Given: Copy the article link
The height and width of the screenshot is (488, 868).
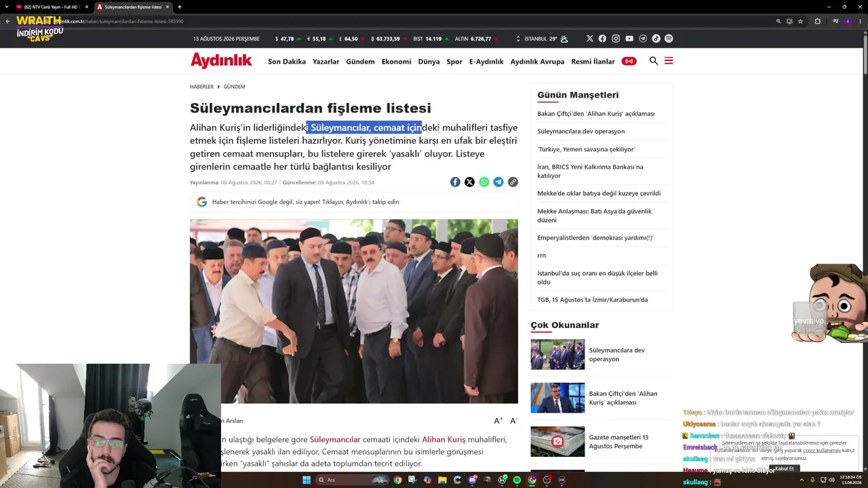Looking at the screenshot, I should click(513, 182).
